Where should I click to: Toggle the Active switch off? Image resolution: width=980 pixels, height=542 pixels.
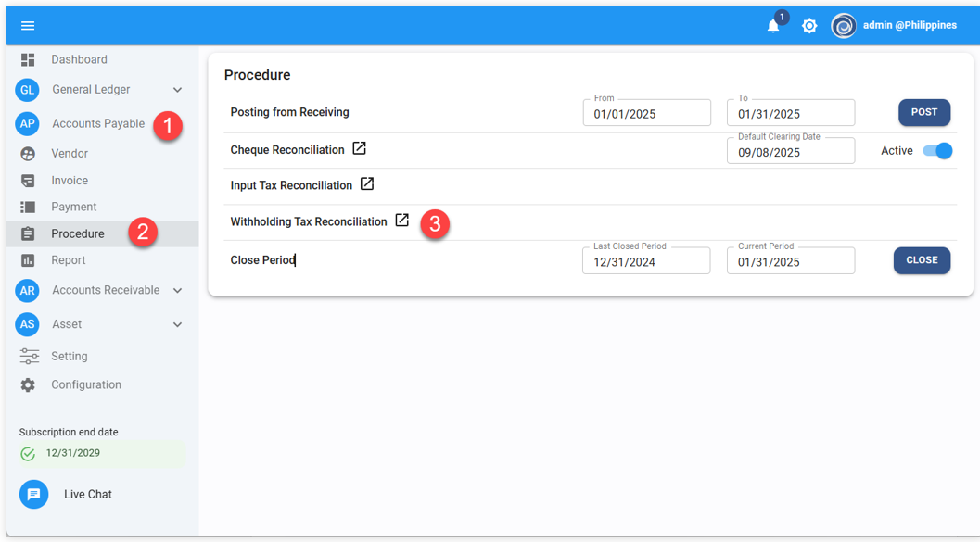coord(937,151)
